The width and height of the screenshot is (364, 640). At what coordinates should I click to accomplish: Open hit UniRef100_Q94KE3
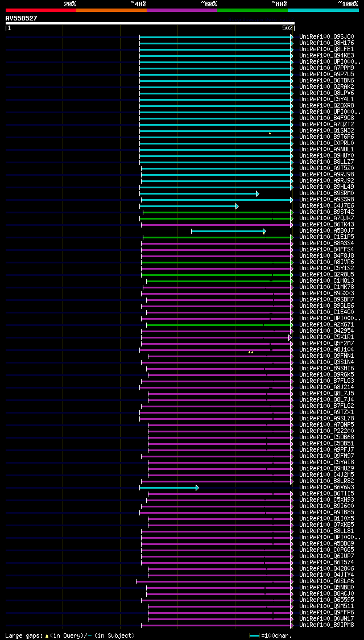pyautogui.click(x=326, y=56)
